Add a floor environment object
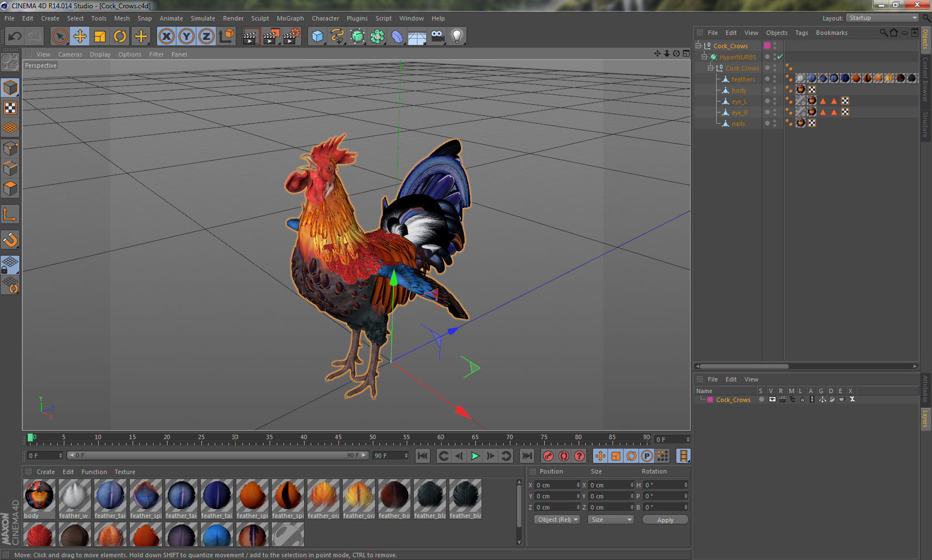This screenshot has height=560, width=932. click(417, 37)
